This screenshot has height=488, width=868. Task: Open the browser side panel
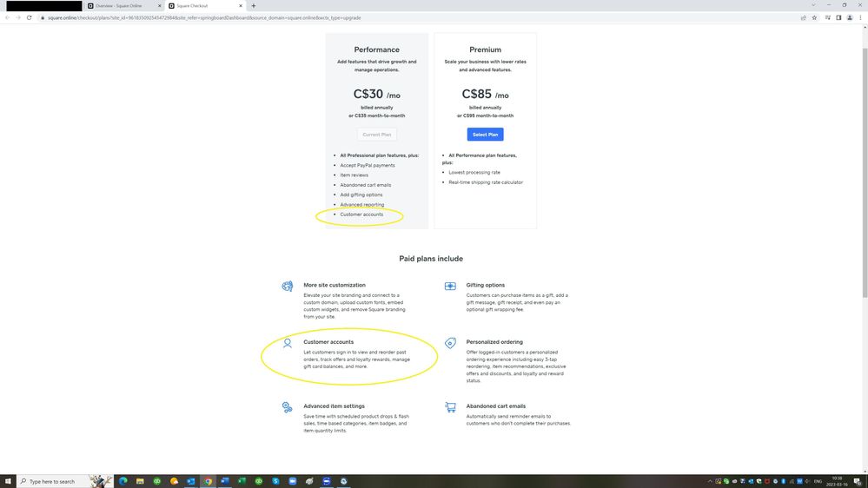838,17
